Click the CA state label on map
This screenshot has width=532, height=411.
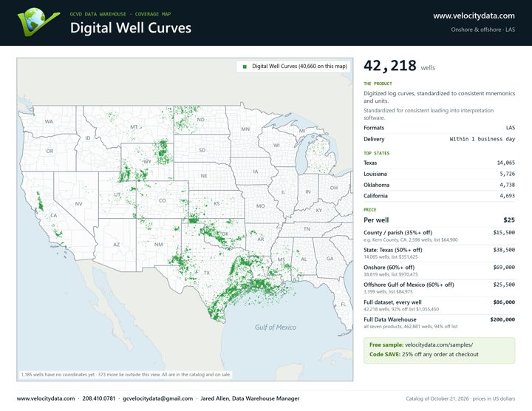[x=54, y=216]
